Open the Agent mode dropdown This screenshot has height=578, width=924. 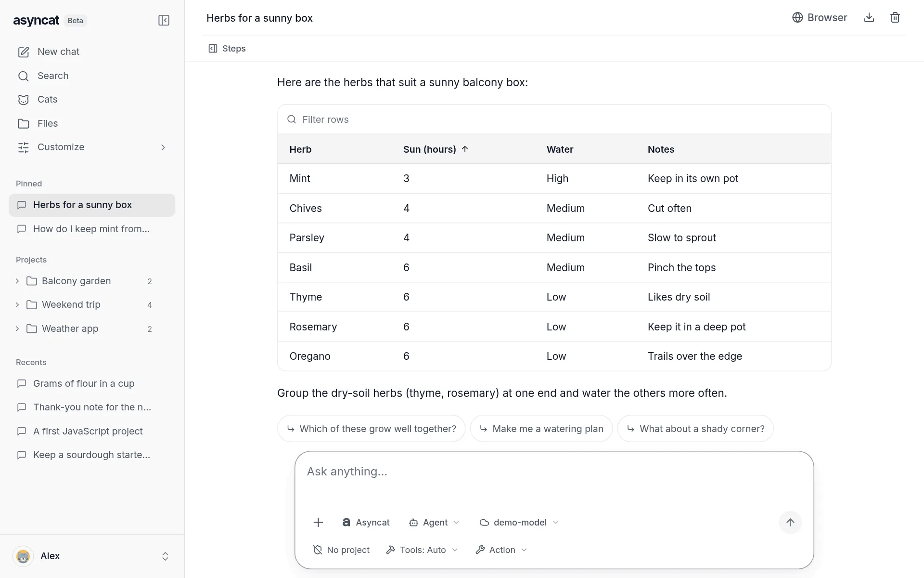click(x=434, y=523)
